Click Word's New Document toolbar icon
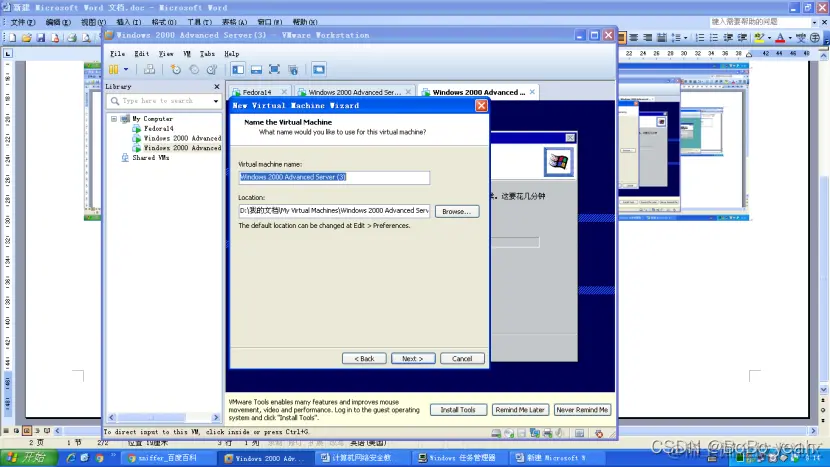This screenshot has height=467, width=830. tap(13, 38)
